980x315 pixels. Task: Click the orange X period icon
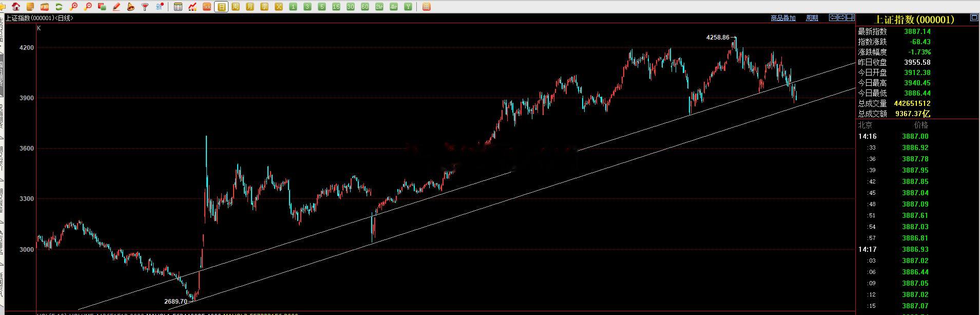(x=279, y=7)
